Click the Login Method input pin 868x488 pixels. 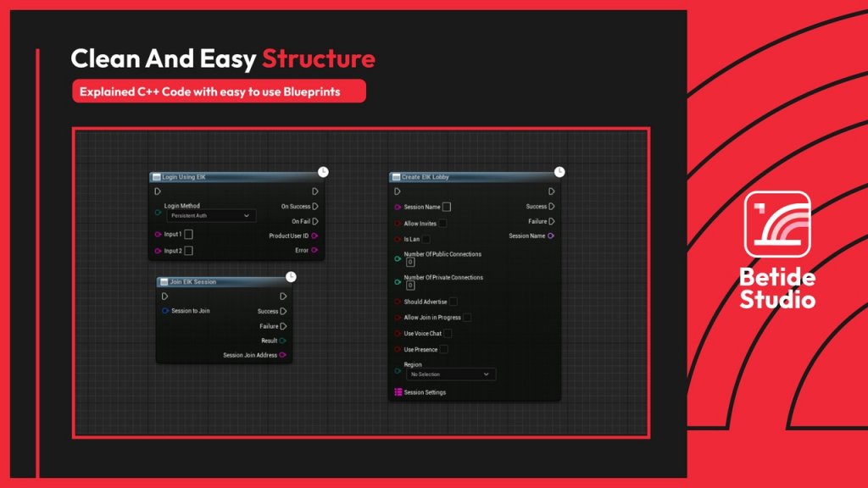pyautogui.click(x=158, y=213)
